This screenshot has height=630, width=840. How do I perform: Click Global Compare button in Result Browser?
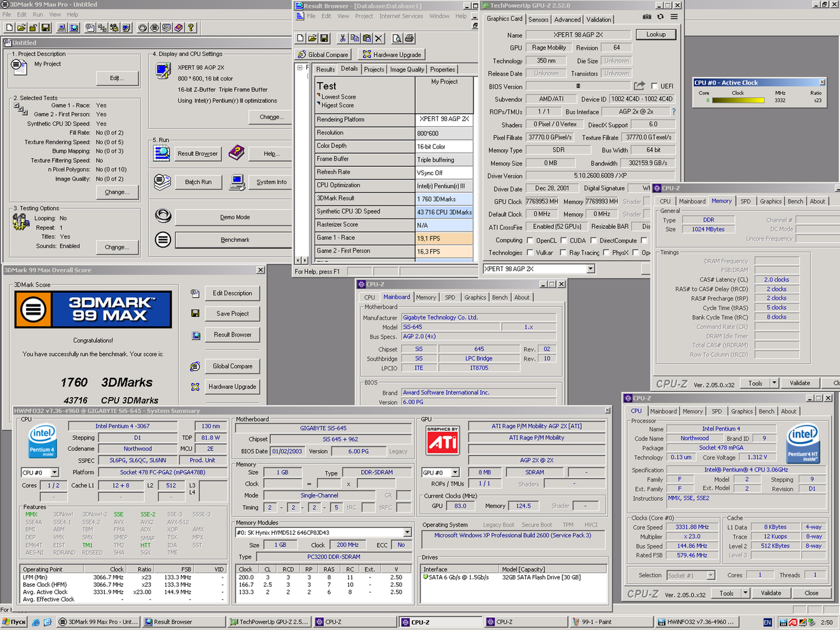323,54
